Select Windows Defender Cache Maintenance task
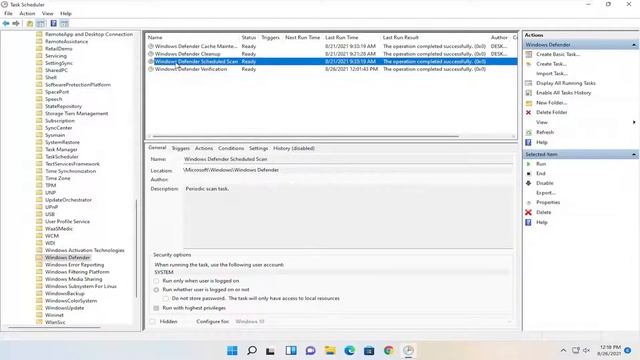 point(331,47)
